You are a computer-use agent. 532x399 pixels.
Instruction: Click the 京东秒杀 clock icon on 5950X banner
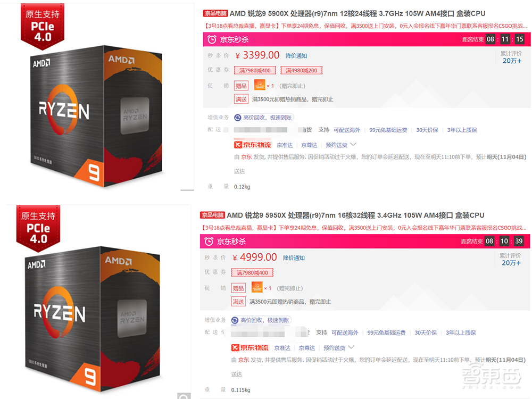click(209, 242)
